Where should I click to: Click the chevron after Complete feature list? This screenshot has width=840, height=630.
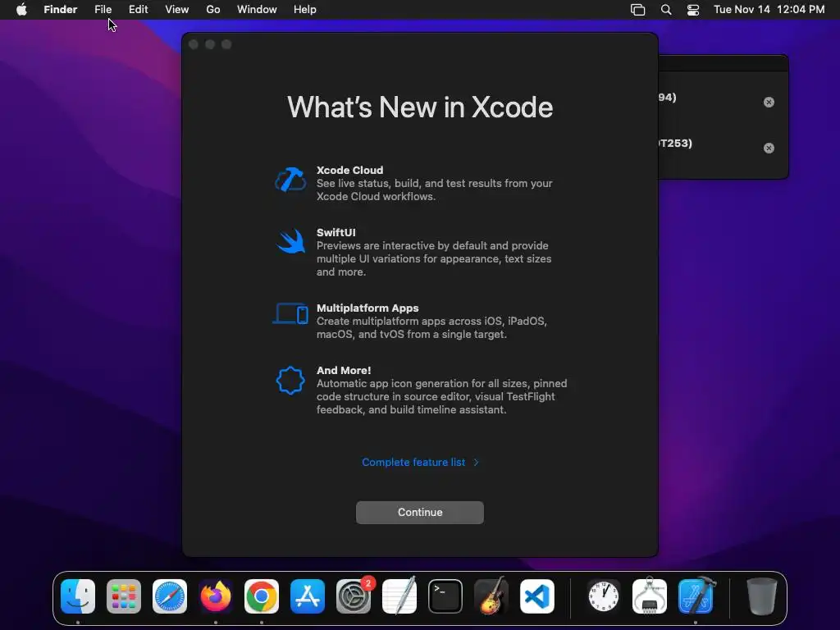pos(476,462)
